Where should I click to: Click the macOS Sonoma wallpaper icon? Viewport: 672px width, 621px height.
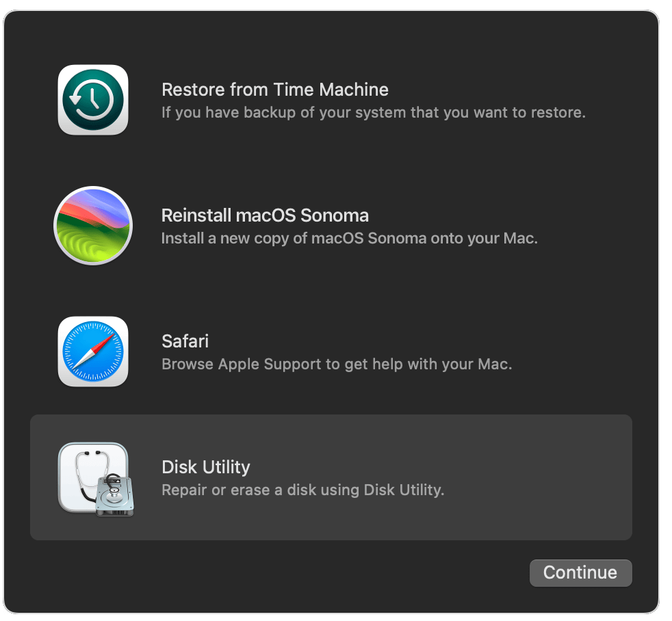click(93, 226)
